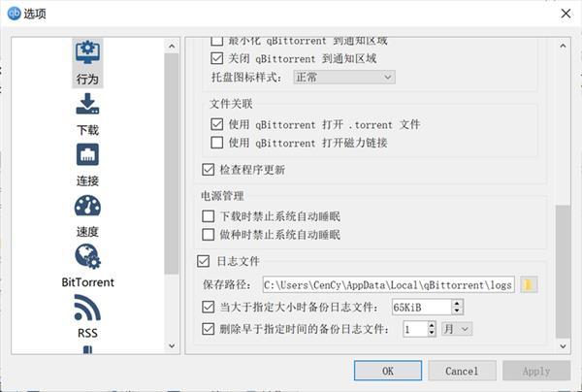Click the 保存路径 log path input field
Image resolution: width=582 pixels, height=392 pixels.
coord(389,285)
